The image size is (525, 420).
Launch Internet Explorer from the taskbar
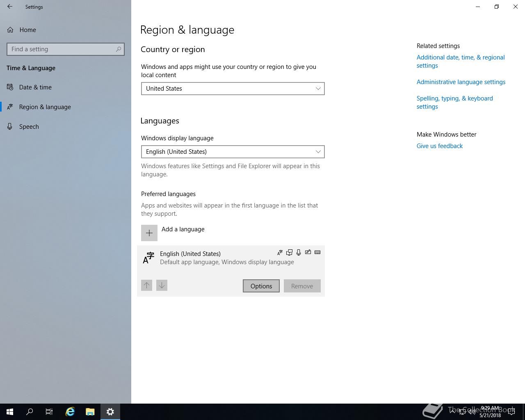pos(70,412)
